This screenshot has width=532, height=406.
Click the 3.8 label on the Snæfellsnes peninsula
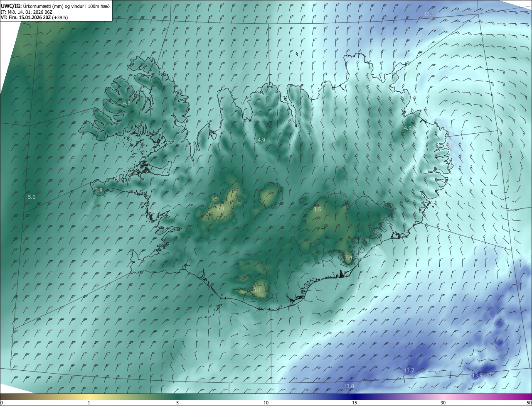99,191
